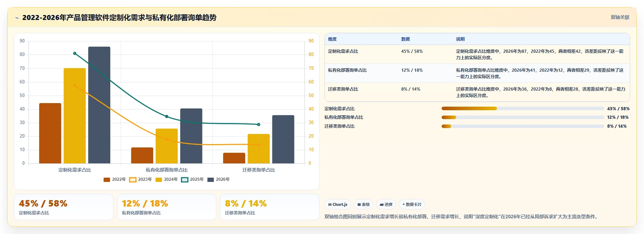Click the 迁移类询单占比 x-axis label in the chart

(259, 170)
